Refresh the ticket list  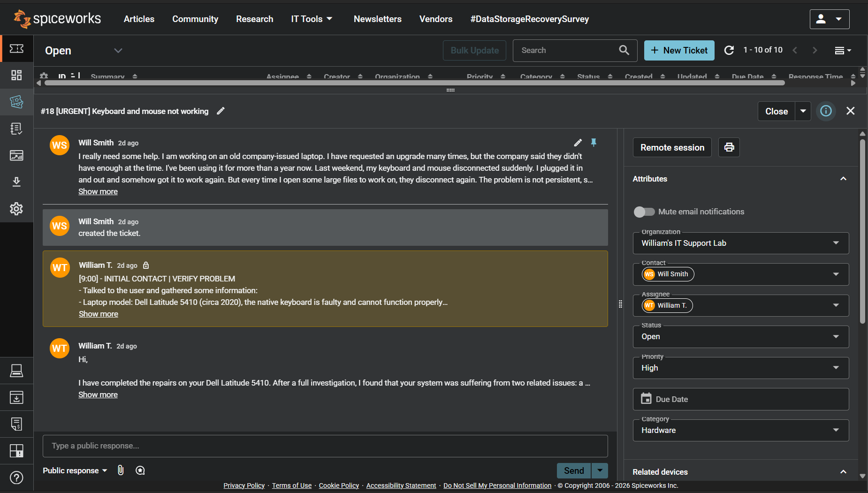729,50
